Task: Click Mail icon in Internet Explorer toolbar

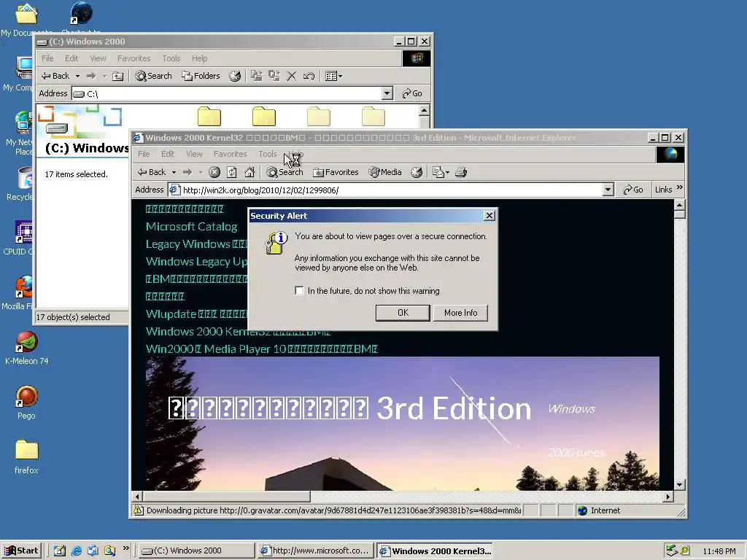Action: (438, 172)
